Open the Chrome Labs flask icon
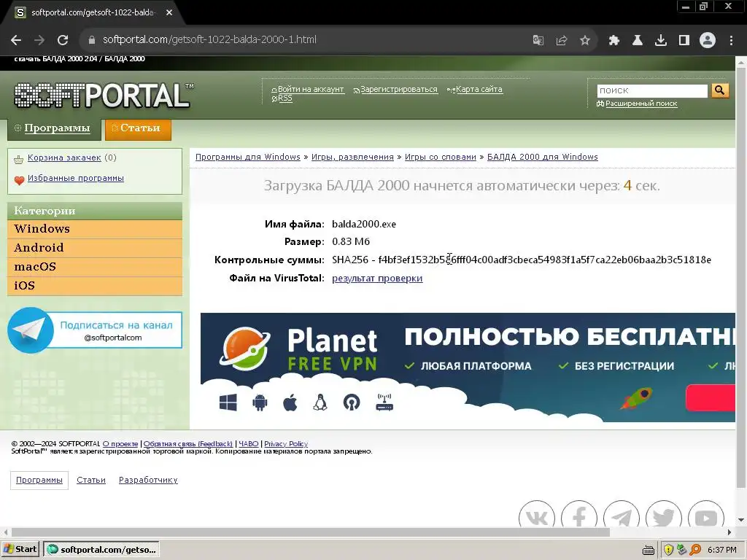This screenshot has height=560, width=747. 637,41
